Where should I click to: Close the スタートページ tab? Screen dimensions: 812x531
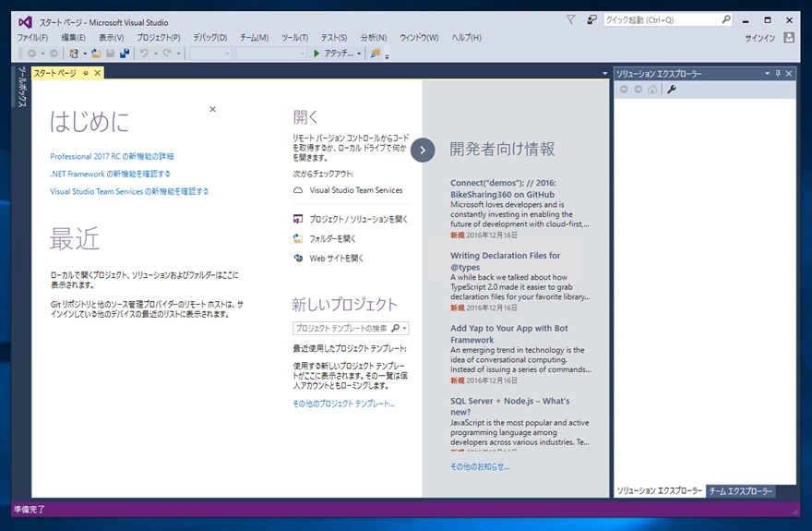point(97,73)
